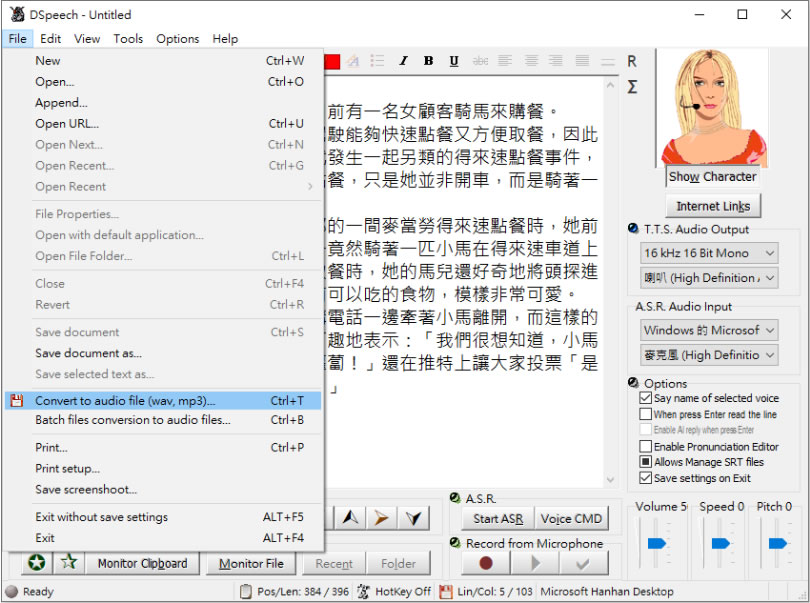The width and height of the screenshot is (810, 603).
Task: Open the Edit menu
Action: [50, 39]
